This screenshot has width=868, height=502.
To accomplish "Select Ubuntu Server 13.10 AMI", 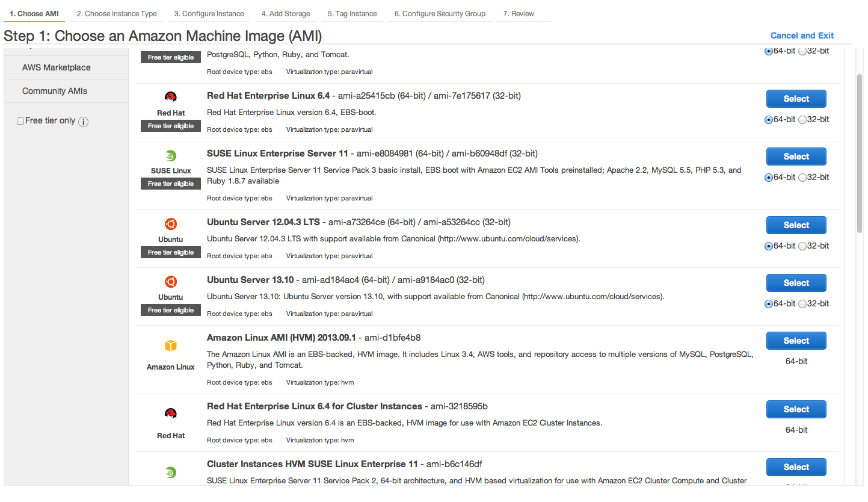I will 796,283.
